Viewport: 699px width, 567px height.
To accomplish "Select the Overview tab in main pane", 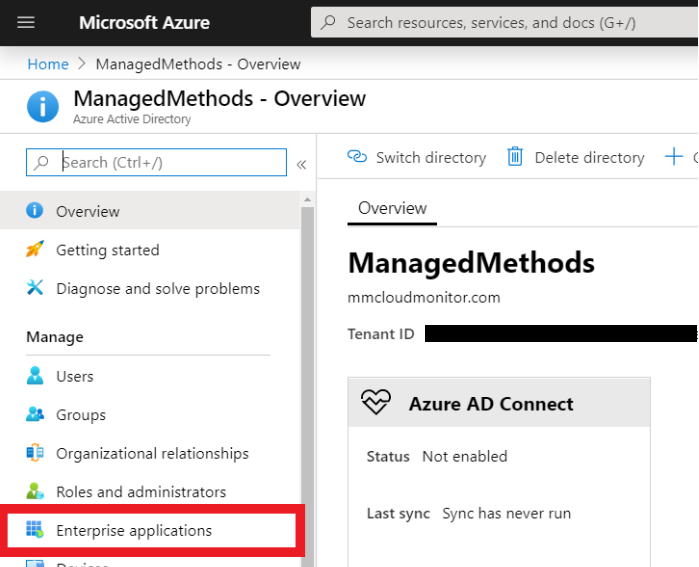I will point(392,208).
